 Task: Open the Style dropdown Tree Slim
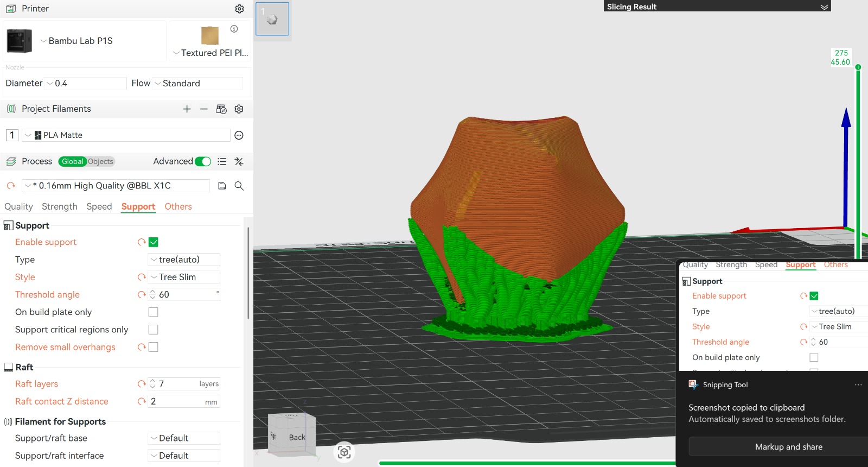[184, 277]
